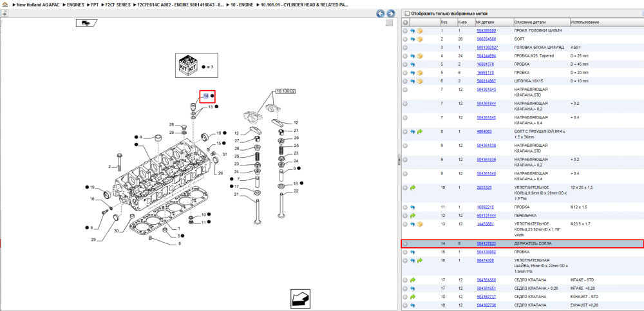Click blue back-arrow icon for part 4864083
644x311 pixels.
412,131
